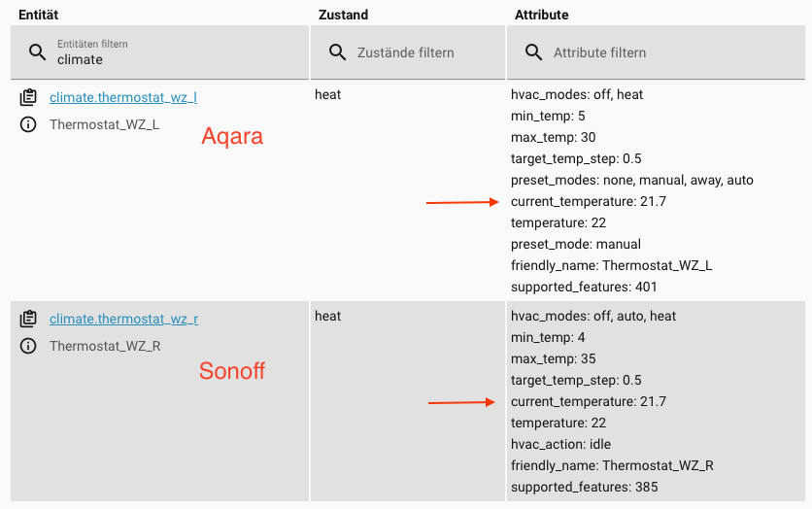Click the search icon in the Entitäten filter
This screenshot has height=509, width=812.
coord(38,52)
